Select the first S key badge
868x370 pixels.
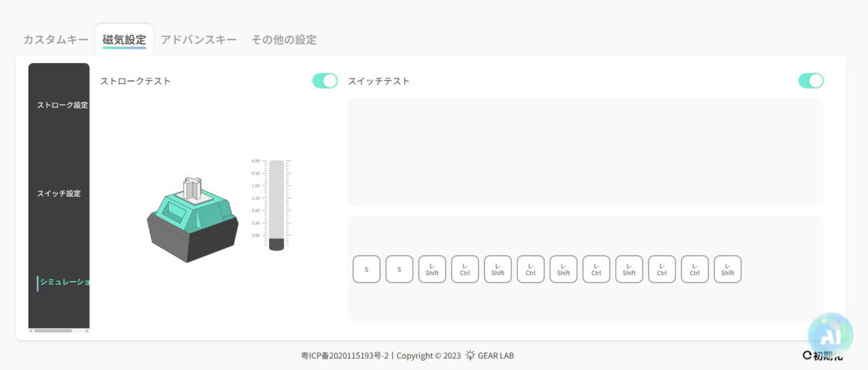366,269
